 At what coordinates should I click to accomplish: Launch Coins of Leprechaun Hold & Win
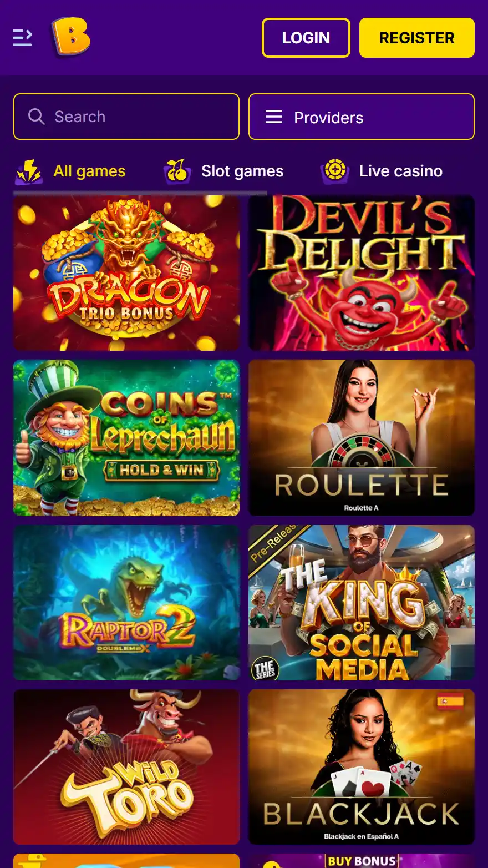126,438
